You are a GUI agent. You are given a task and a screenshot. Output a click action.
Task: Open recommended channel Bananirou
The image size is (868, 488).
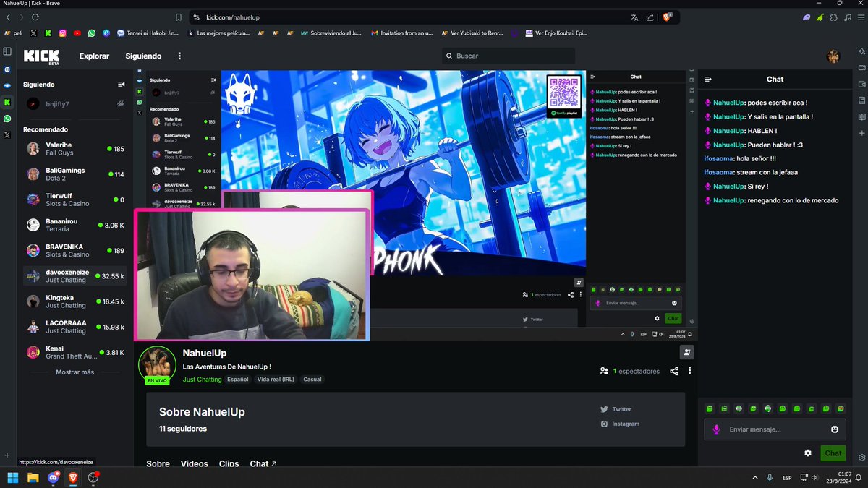point(75,225)
